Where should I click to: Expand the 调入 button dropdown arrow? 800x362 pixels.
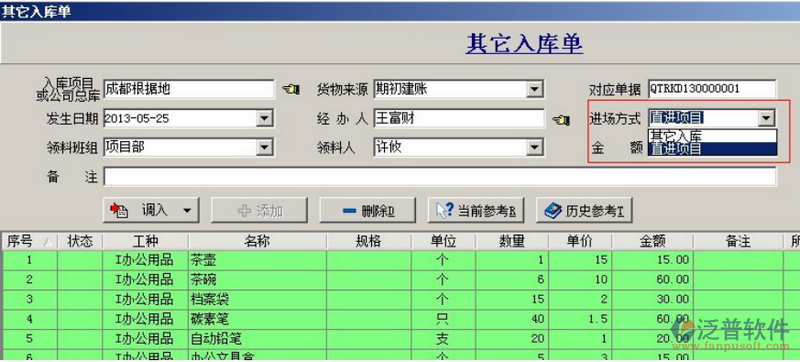pyautogui.click(x=187, y=211)
